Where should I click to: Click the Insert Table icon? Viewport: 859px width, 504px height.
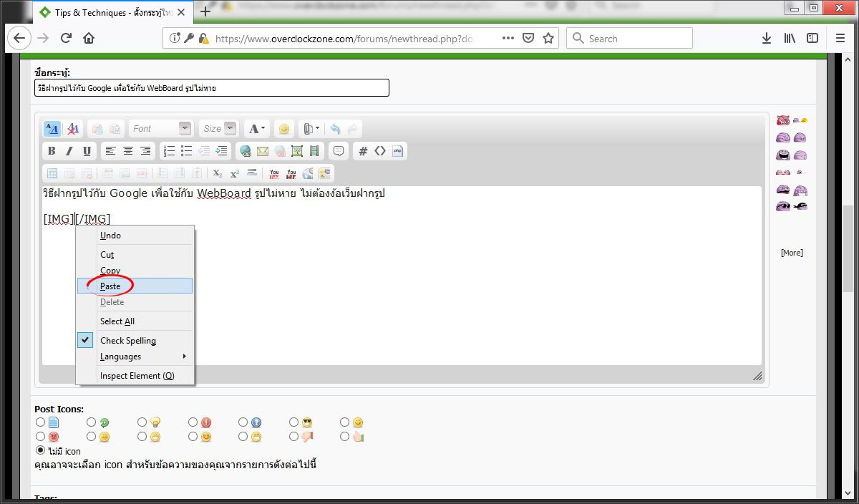(x=52, y=173)
